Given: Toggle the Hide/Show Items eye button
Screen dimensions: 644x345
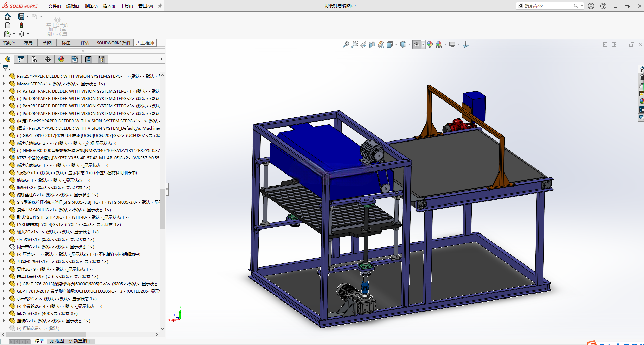Looking at the screenshot, I should (x=417, y=44).
